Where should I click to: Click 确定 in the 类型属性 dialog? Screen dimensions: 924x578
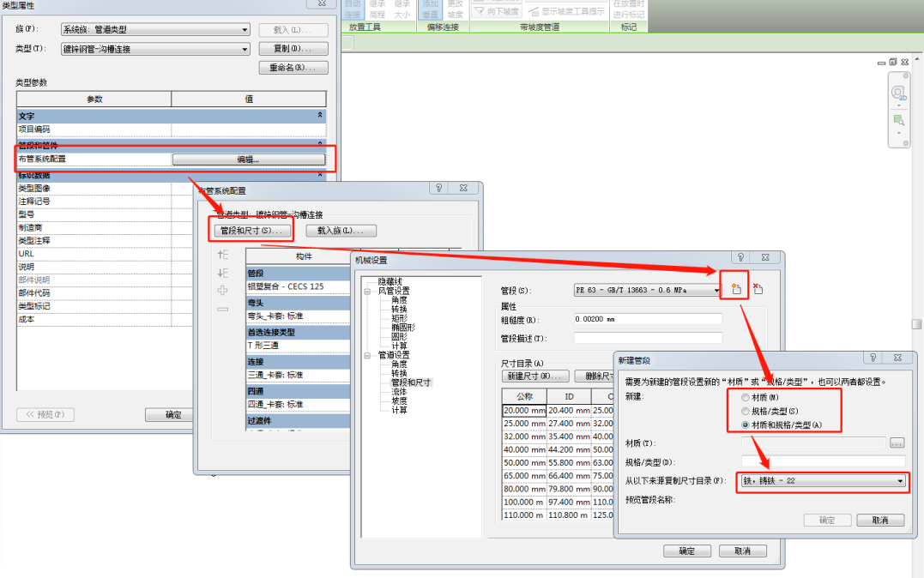point(170,414)
